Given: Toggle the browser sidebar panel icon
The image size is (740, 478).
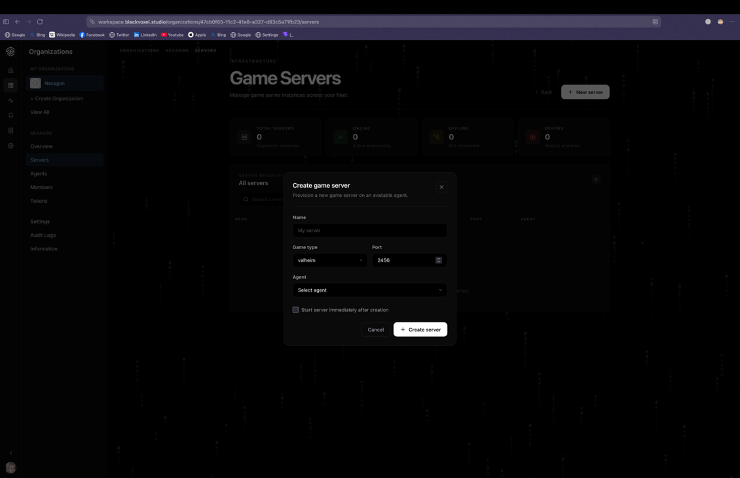Looking at the screenshot, I should point(6,22).
